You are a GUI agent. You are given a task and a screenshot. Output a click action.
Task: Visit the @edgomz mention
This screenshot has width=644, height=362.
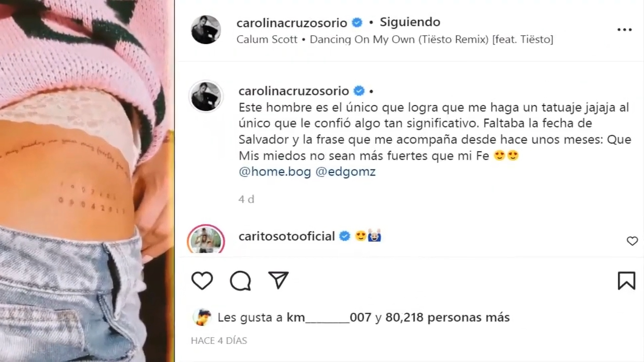pos(346,172)
